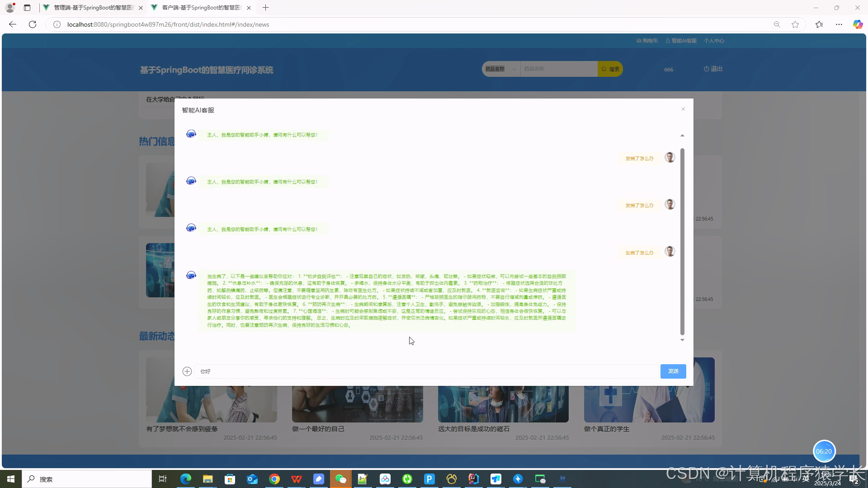
Task: Add page to favorites star icon
Action: pos(795,24)
